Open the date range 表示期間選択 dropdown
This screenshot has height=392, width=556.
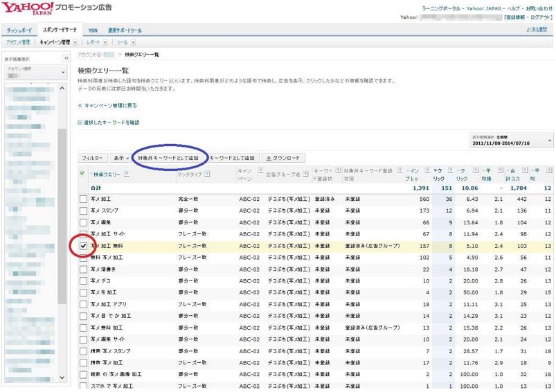[510, 141]
